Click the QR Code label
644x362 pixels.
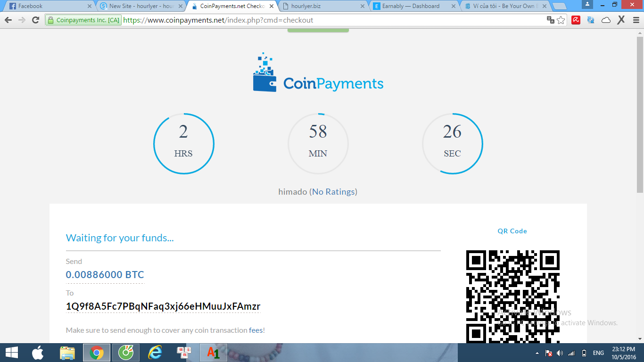512,231
